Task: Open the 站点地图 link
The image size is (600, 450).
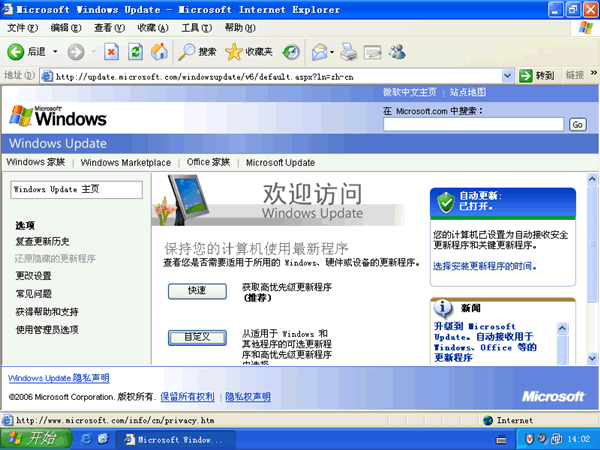Action: [468, 92]
